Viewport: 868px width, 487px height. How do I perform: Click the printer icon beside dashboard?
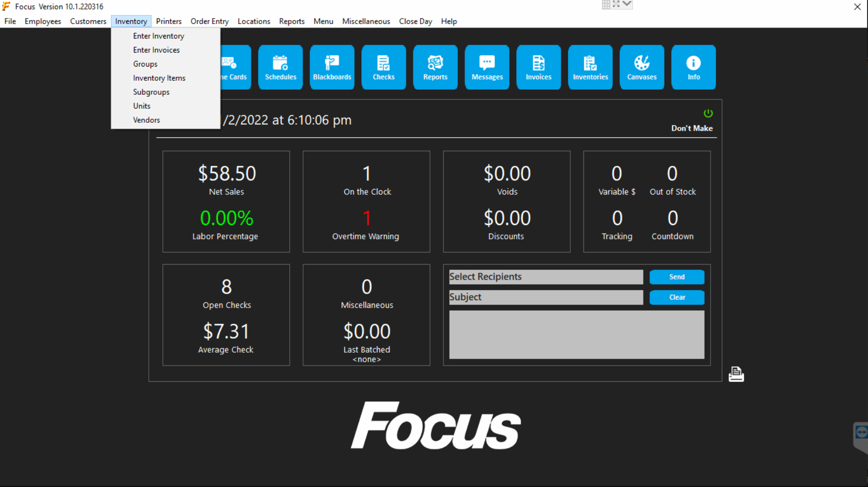coord(736,374)
